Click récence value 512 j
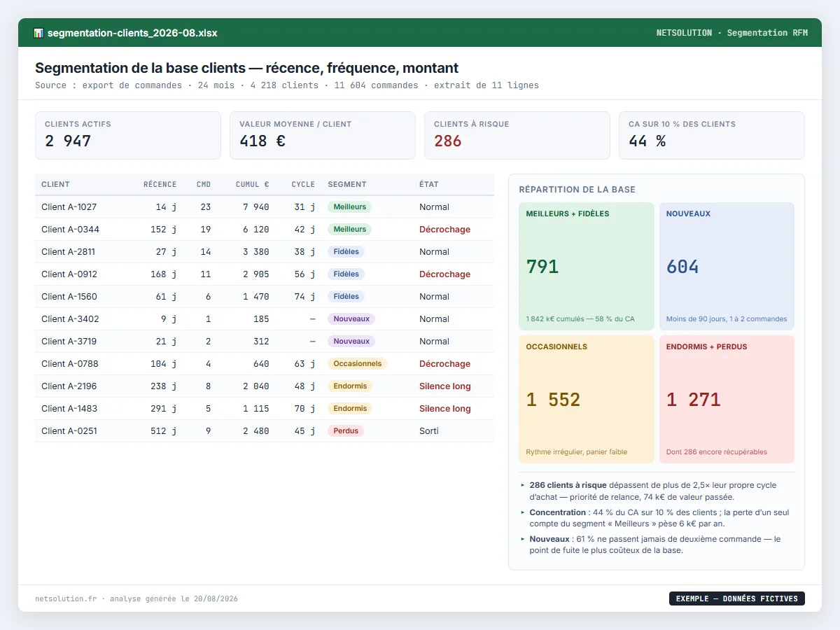The width and height of the screenshot is (840, 630). pos(164,431)
